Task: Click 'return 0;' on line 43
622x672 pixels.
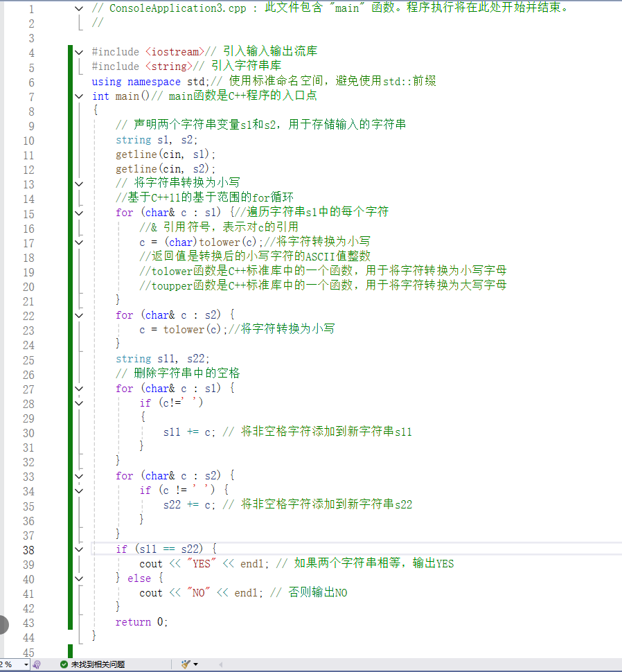Action: point(141,622)
